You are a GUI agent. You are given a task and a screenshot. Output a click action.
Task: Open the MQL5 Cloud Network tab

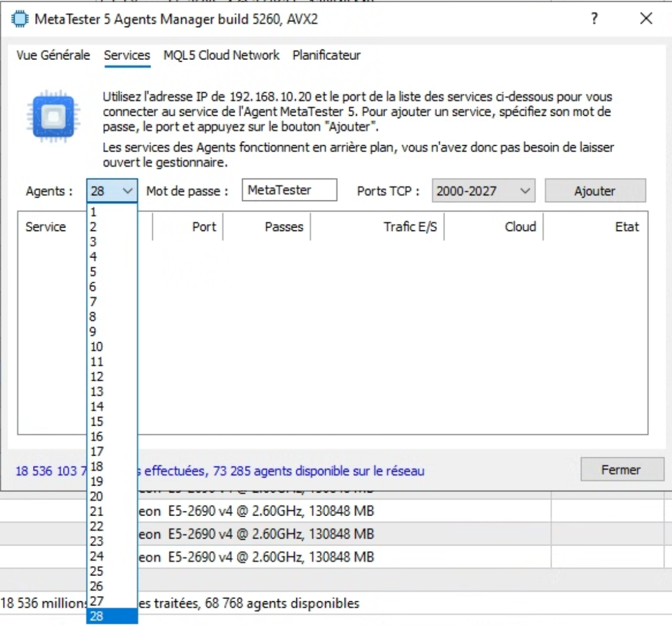pyautogui.click(x=221, y=55)
